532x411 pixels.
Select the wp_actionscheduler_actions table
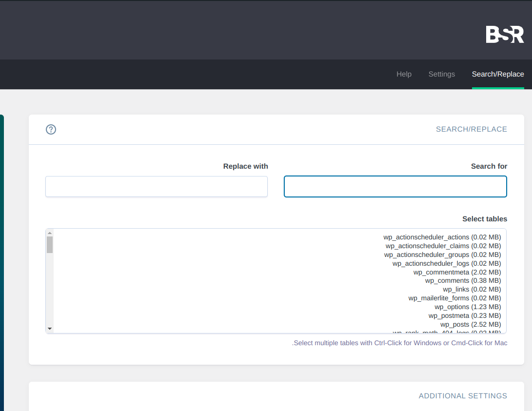tap(442, 237)
